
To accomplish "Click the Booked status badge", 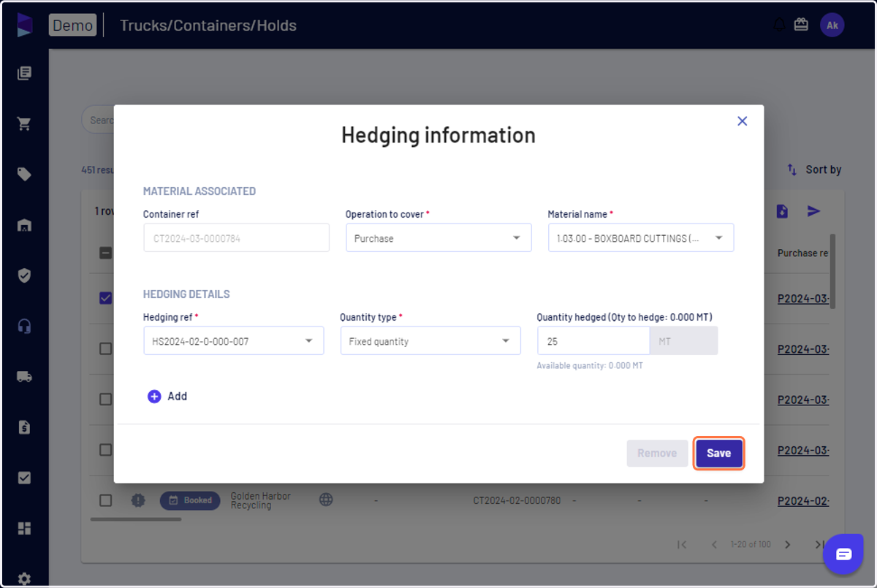I will pos(190,500).
